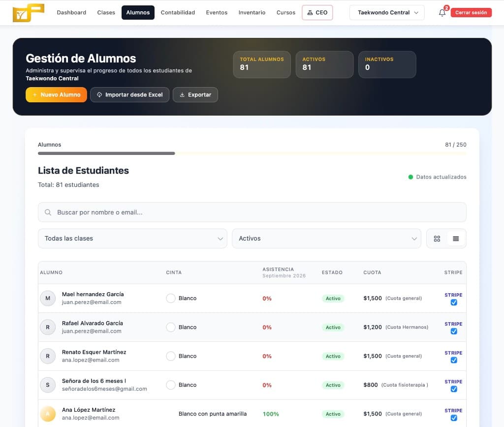The height and width of the screenshot is (427, 504).
Task: Toggle Stripe checkbox for Señora de los 6 meses
Action: click(x=454, y=389)
